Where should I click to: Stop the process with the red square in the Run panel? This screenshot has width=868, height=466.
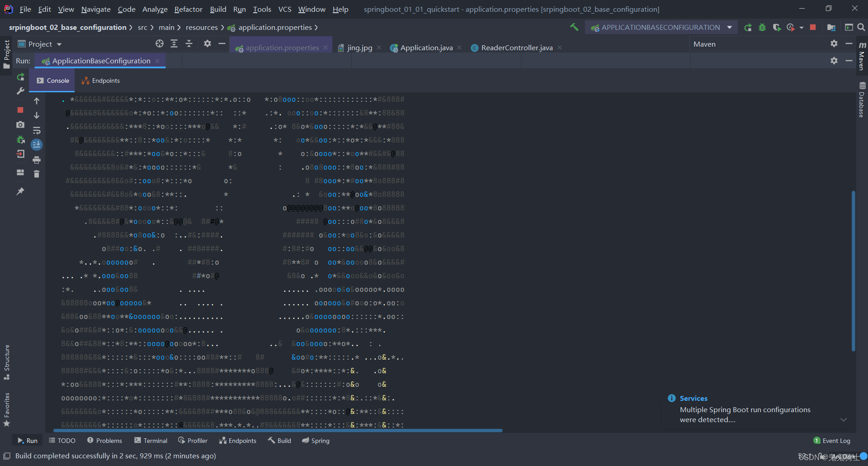pos(20,110)
